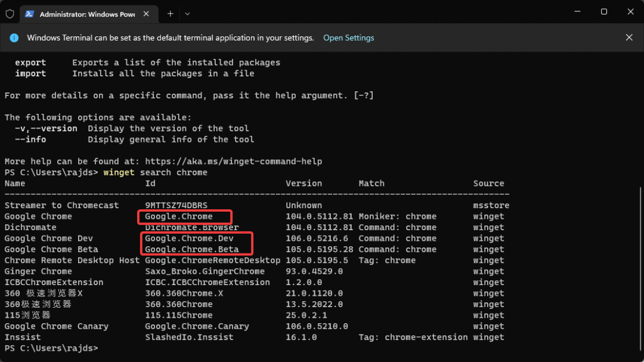Screen dimensions: 644x362
Task: Click the blue info icon in notification bar
Action: 14,38
